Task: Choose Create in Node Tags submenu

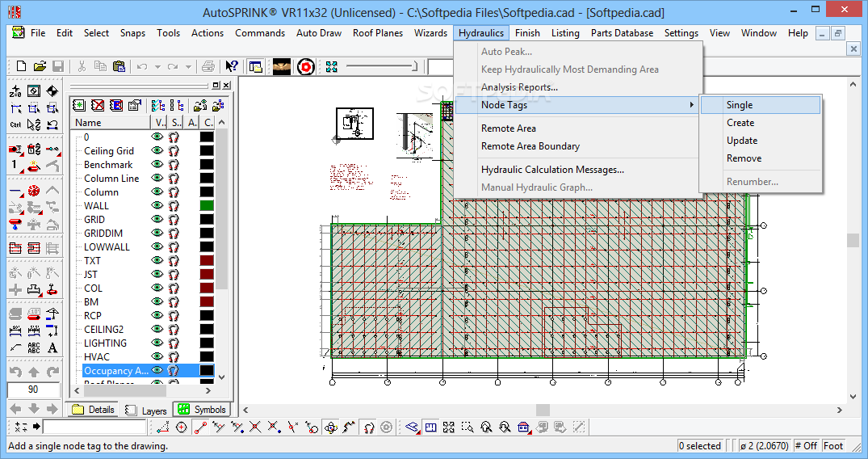Action: [740, 123]
